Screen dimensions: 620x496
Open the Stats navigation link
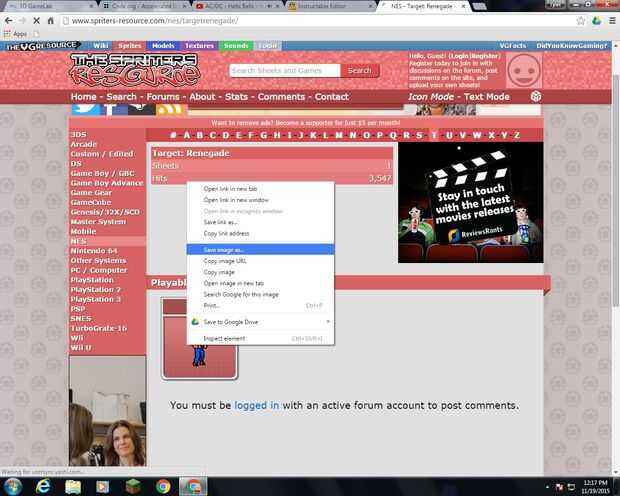(236, 97)
